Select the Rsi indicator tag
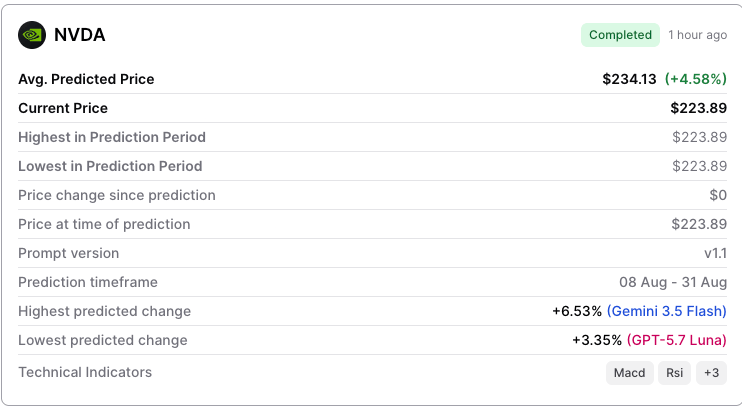 [674, 373]
